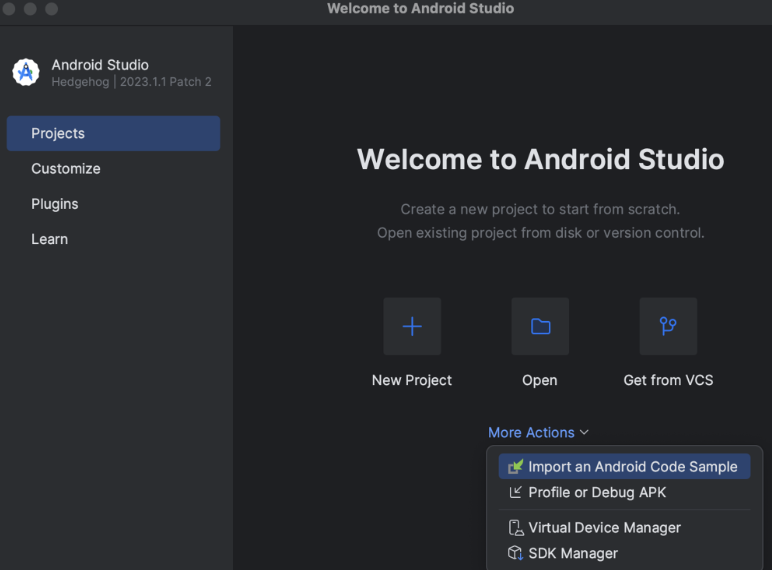Click the New Project label
This screenshot has width=772, height=570.
click(x=412, y=380)
